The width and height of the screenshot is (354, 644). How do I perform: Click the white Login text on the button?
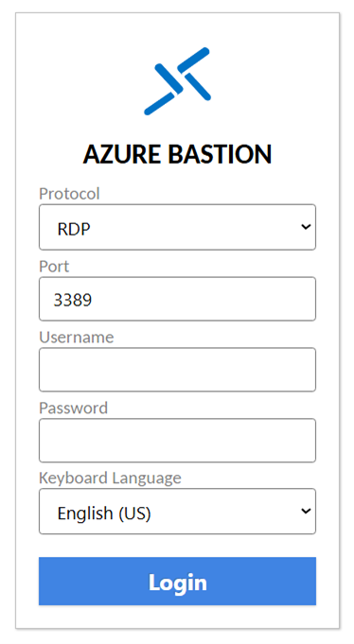(177, 583)
